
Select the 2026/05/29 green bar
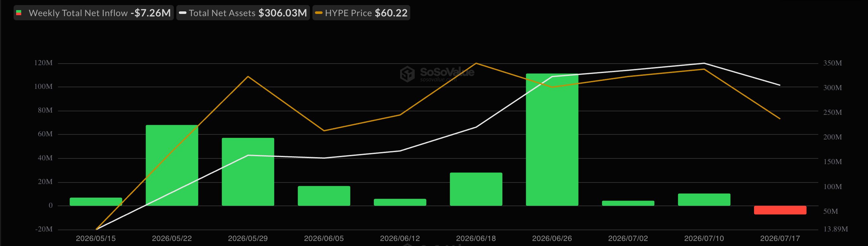coord(248,172)
